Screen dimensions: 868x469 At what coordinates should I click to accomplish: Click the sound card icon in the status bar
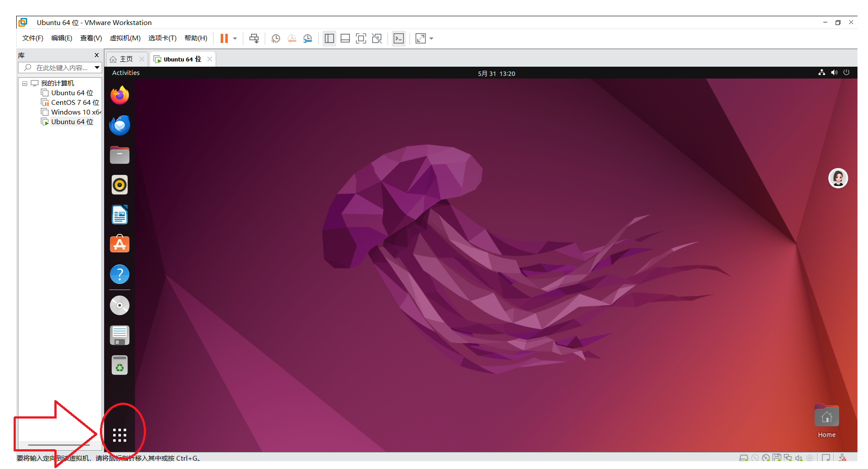tap(799, 458)
